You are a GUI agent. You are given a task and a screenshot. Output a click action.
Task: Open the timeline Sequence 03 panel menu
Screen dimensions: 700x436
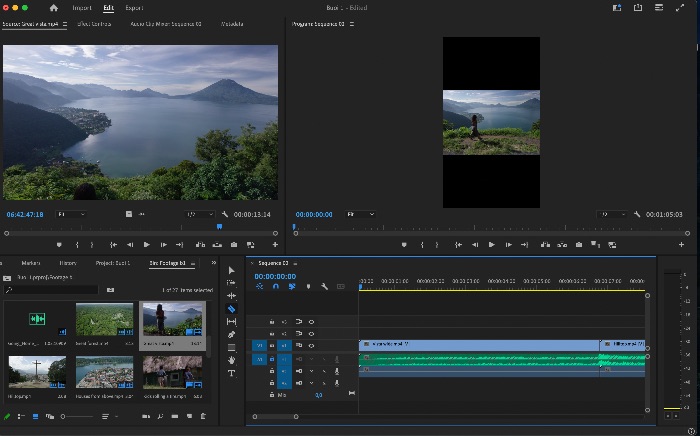[295, 263]
